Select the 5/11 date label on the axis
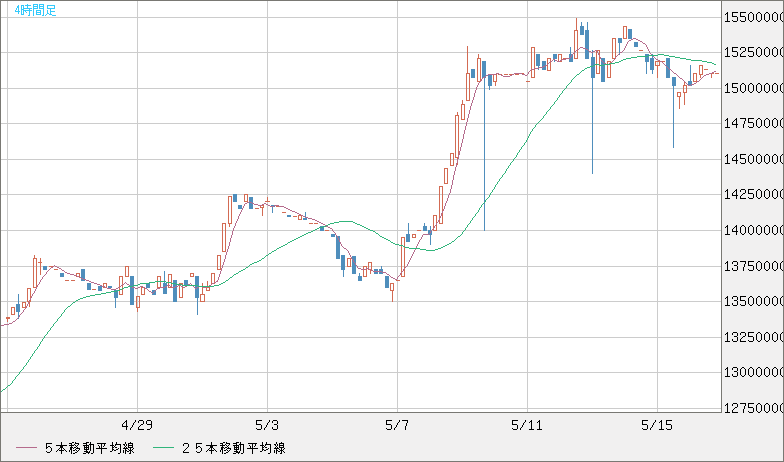The height and width of the screenshot is (462, 784). pos(527,426)
